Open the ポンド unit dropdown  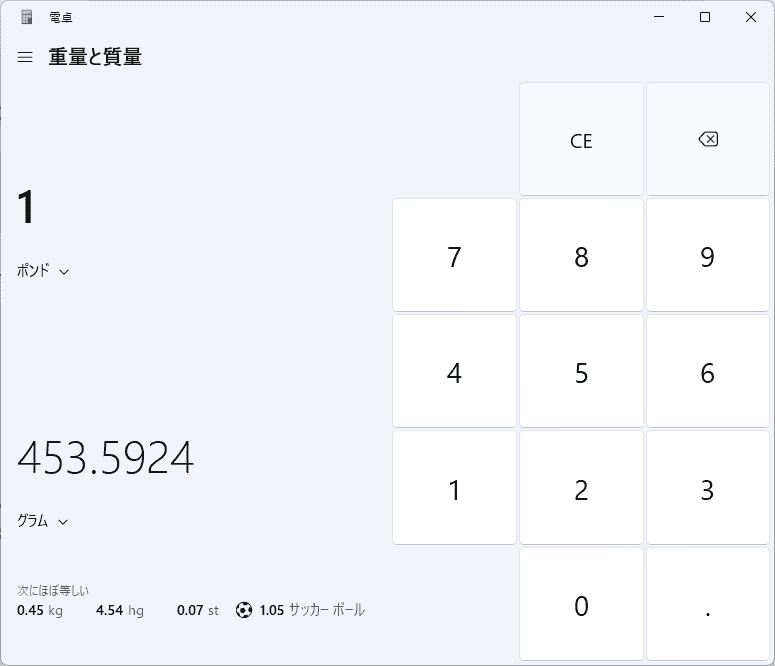click(x=43, y=271)
